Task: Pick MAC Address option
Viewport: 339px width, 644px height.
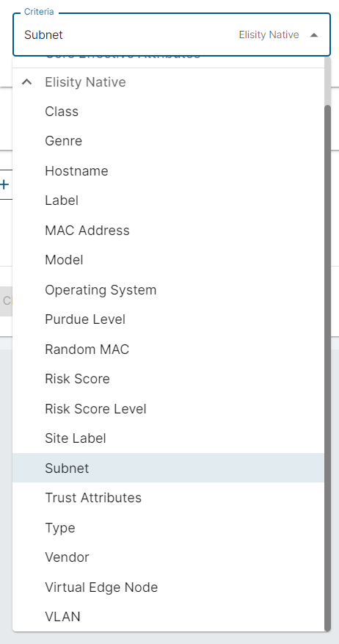Action: (168, 231)
